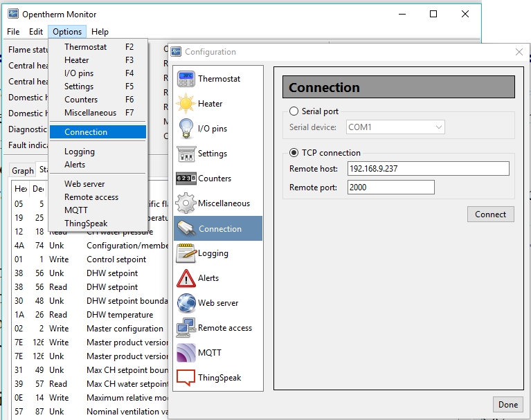This screenshot has width=531, height=420.
Task: Open the Alerts warning triangle icon
Action: click(x=186, y=278)
